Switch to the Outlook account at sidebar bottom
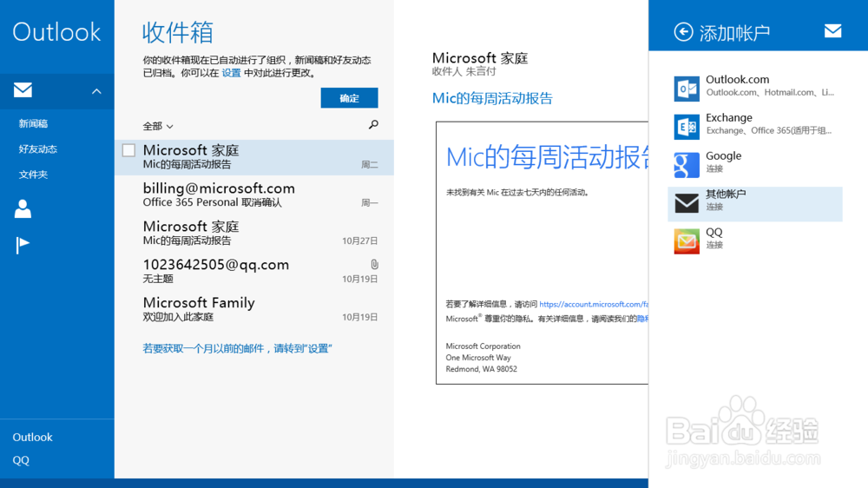This screenshot has height=488, width=868. (33, 437)
